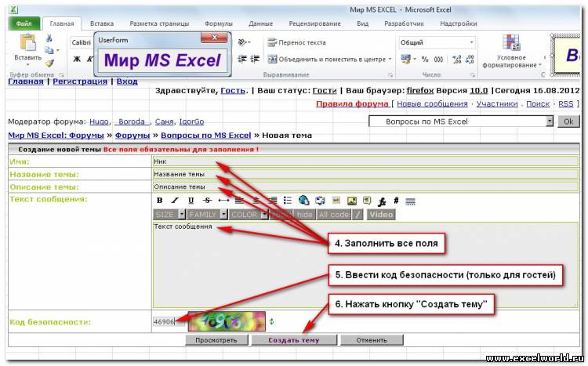
Task: Switch to the Рецензирование tab
Action: tap(314, 24)
